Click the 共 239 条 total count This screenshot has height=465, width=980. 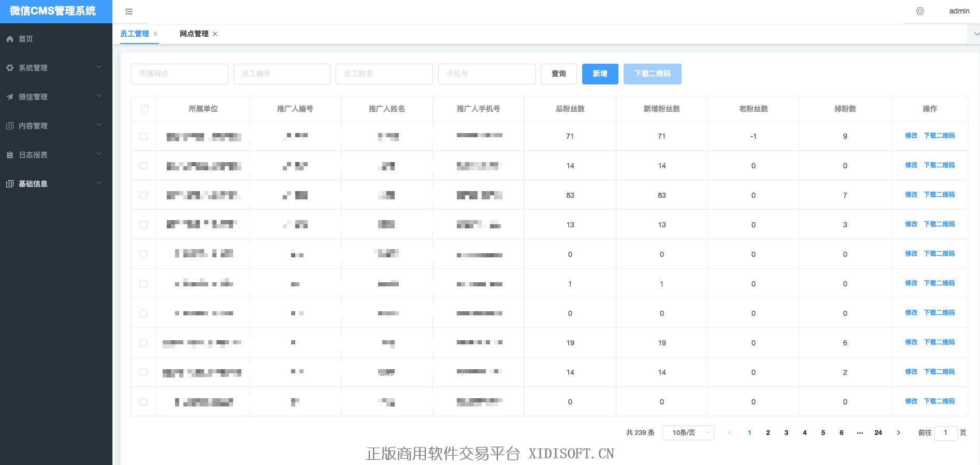pyautogui.click(x=640, y=433)
